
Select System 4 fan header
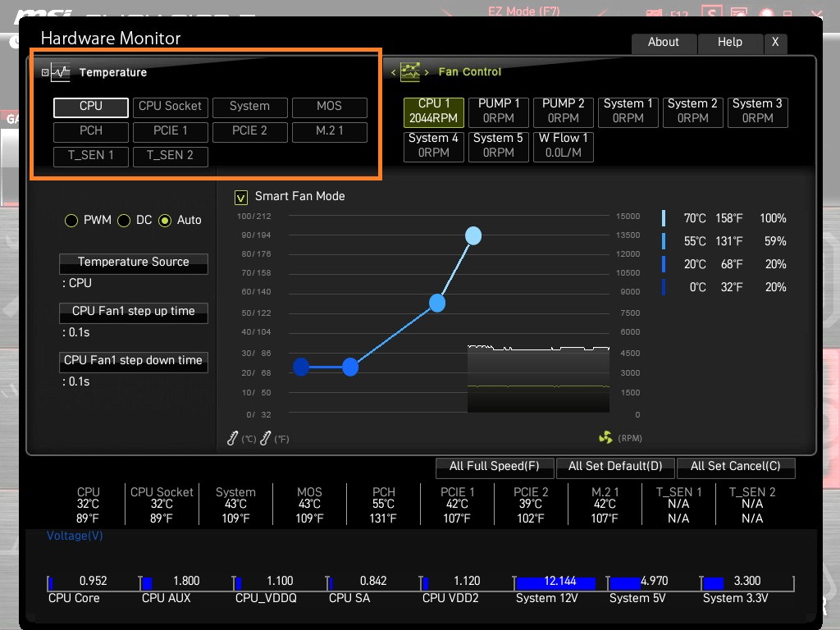[x=434, y=146]
